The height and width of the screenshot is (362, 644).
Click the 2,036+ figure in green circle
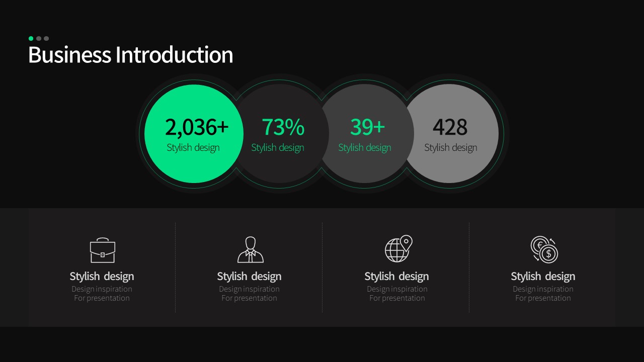point(197,127)
